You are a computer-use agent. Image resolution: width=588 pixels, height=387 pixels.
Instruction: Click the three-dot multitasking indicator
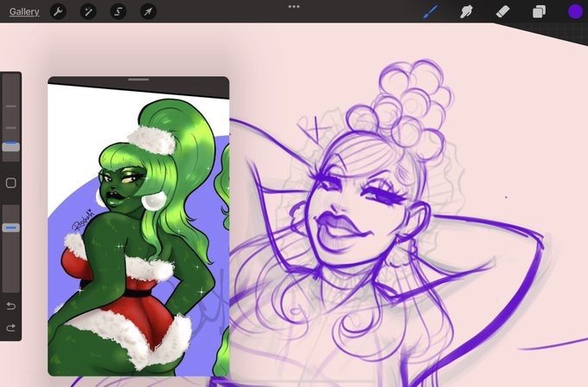[294, 6]
